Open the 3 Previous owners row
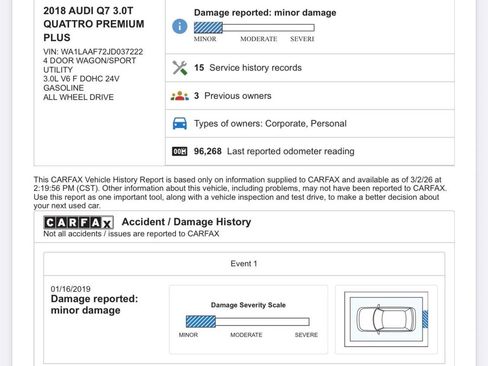 coord(310,96)
